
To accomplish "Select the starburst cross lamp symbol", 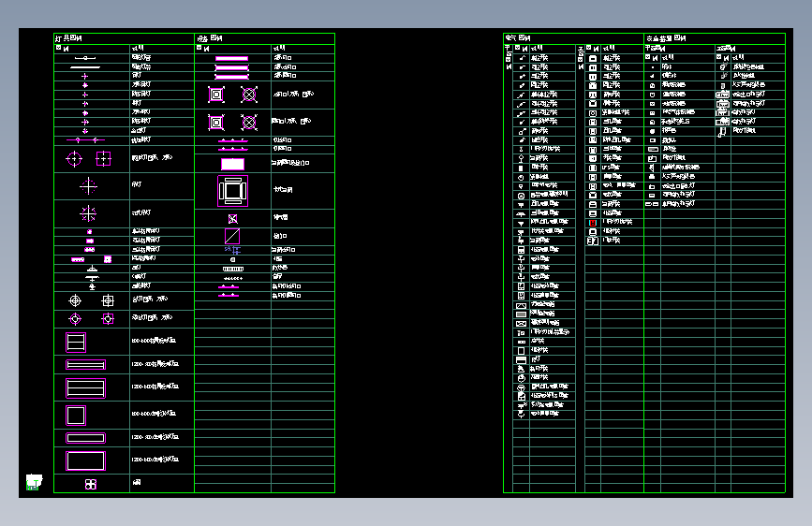I will pyautogui.click(x=89, y=213).
